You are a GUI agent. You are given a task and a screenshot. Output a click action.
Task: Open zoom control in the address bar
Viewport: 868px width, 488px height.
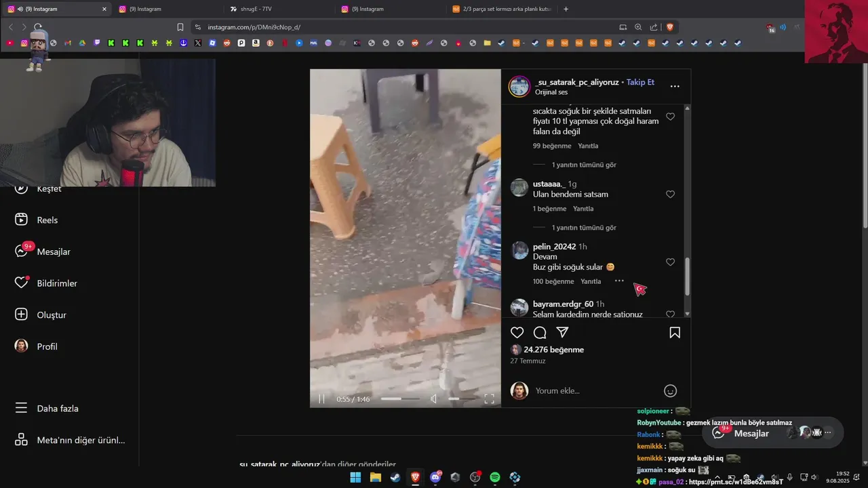tap(638, 27)
